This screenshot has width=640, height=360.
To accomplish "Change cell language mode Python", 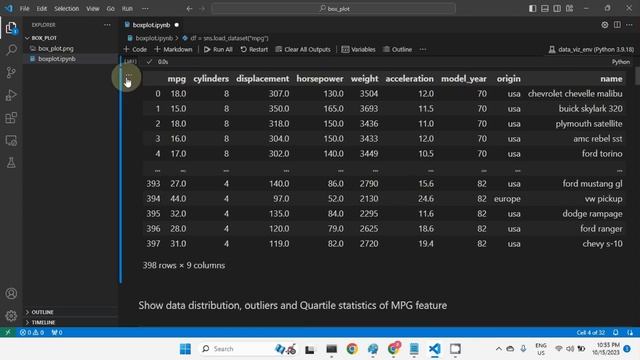I will 621,62.
